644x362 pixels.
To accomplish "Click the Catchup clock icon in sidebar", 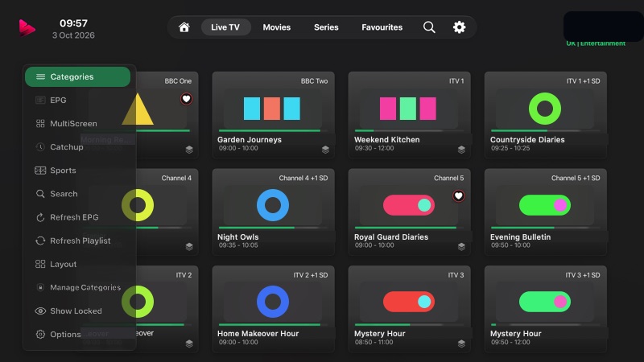I will coord(40,146).
